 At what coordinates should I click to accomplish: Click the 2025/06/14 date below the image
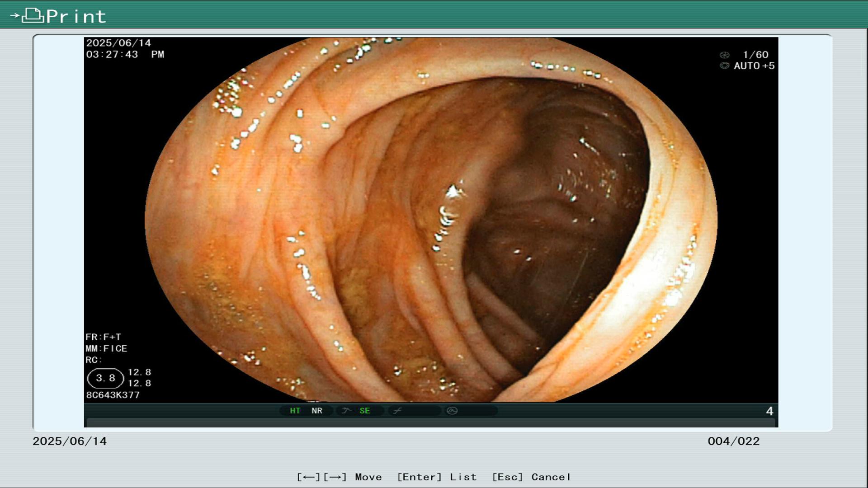pyautogui.click(x=70, y=441)
